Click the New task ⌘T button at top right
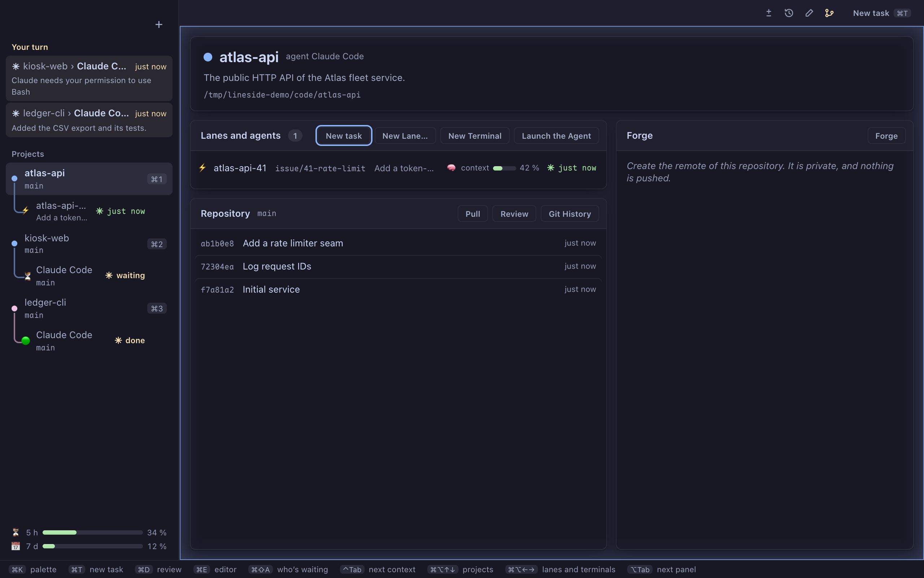 coord(882,13)
